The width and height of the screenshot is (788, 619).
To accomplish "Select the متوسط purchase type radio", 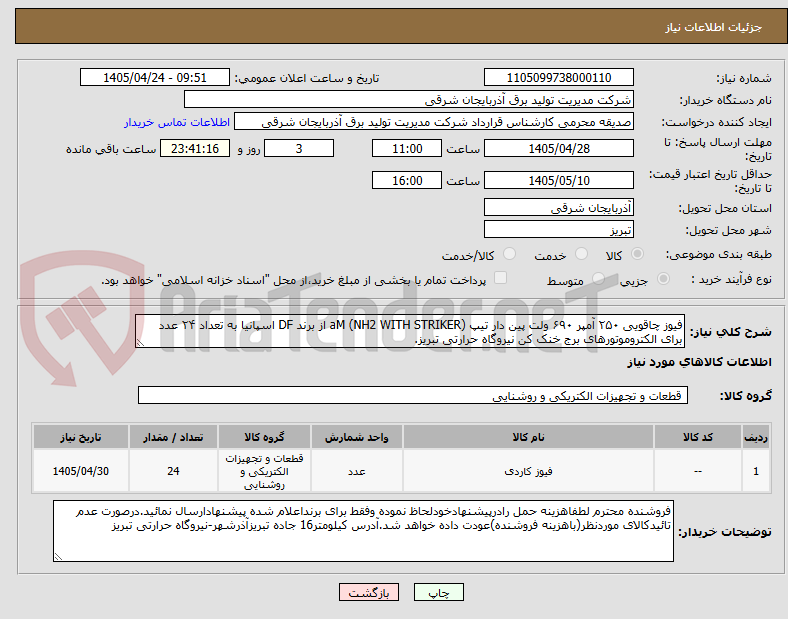I will pyautogui.click(x=598, y=278).
